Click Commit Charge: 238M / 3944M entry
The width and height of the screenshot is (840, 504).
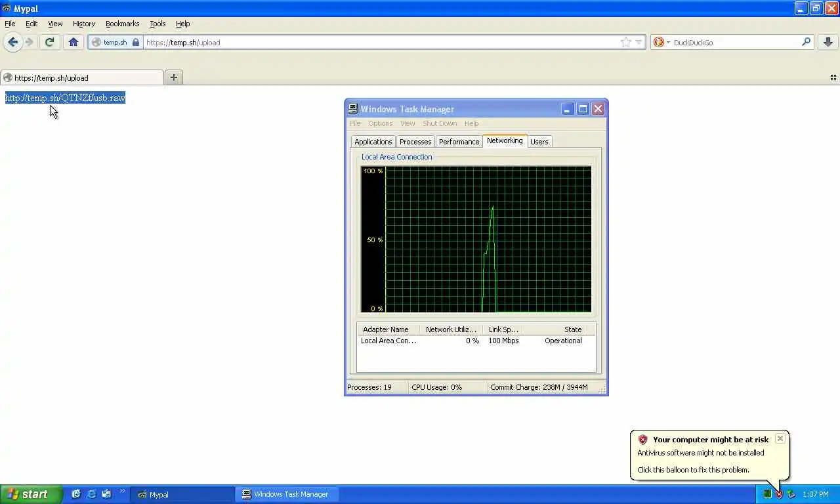point(539,387)
